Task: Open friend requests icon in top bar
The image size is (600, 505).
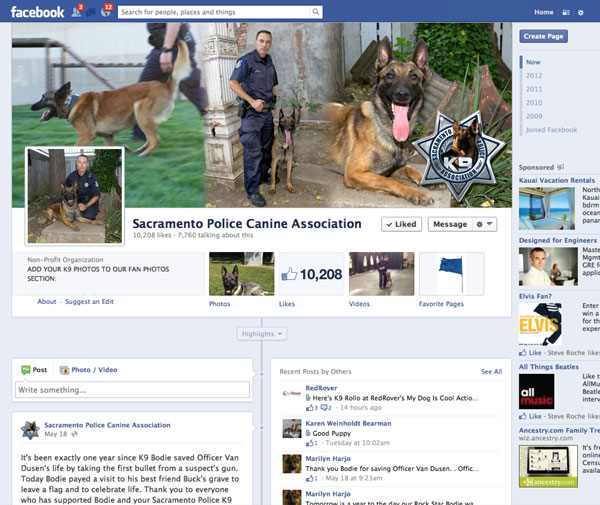Action: click(x=77, y=11)
